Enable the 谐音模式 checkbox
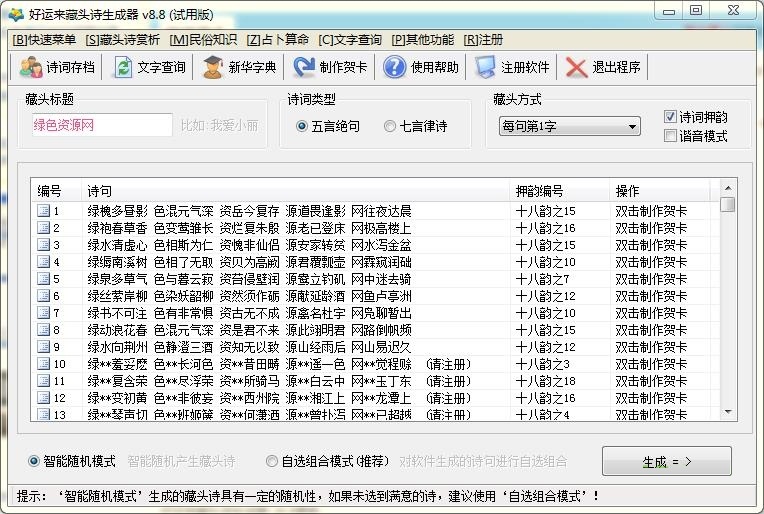 point(670,135)
